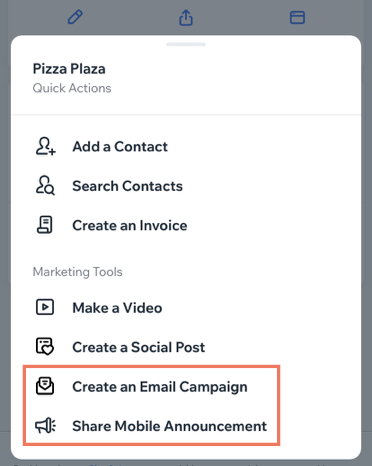Select Make a Video
Screen dimensions: 372x466
(117, 308)
